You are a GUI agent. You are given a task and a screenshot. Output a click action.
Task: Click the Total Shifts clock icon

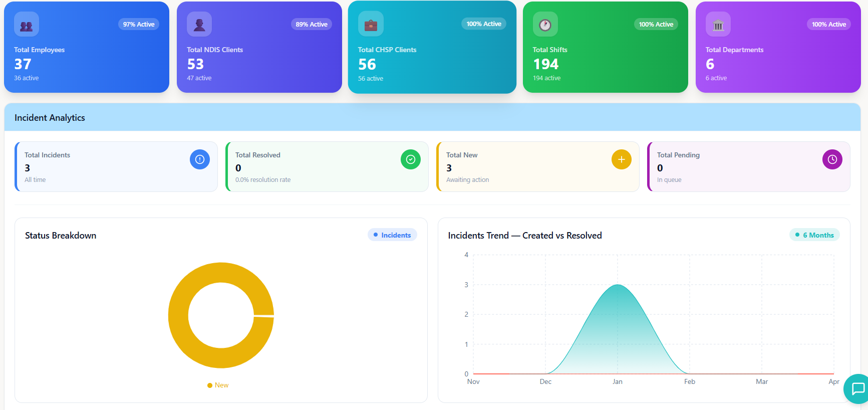click(545, 24)
